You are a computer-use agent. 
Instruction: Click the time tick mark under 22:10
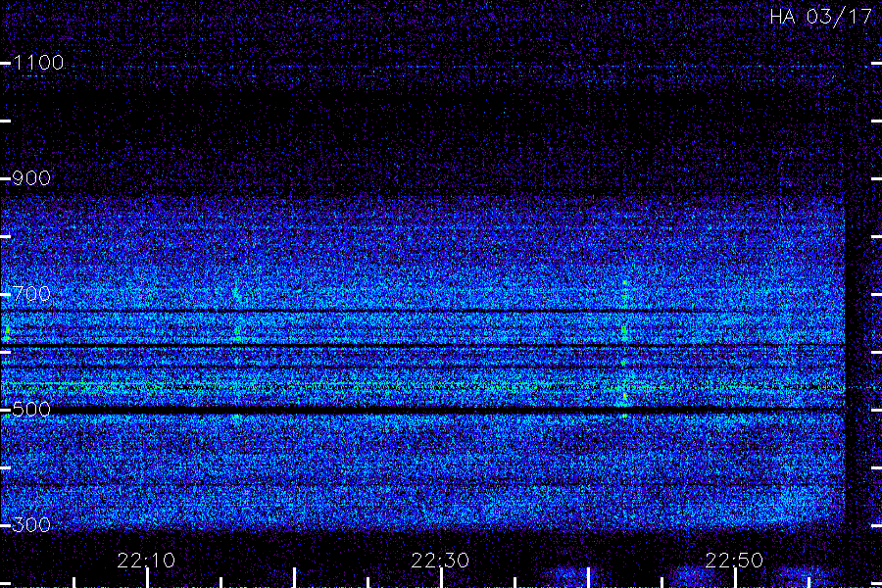pos(147,578)
